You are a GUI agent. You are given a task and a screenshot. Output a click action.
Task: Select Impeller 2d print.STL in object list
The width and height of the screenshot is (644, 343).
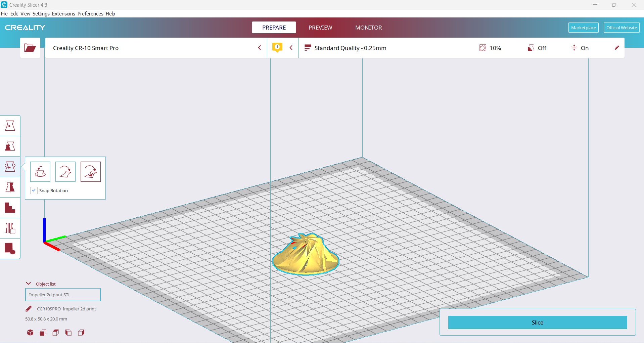coord(63,295)
